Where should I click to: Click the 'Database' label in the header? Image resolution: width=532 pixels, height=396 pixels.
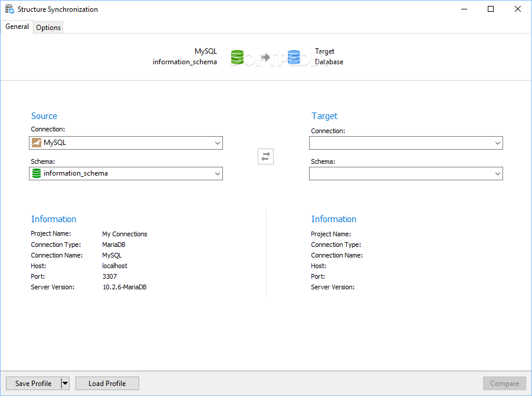pos(329,62)
